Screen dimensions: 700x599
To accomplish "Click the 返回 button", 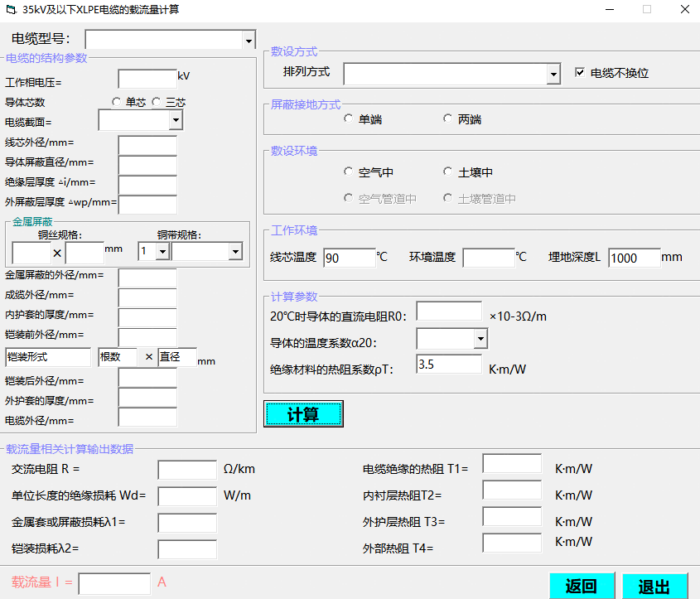I will (582, 587).
